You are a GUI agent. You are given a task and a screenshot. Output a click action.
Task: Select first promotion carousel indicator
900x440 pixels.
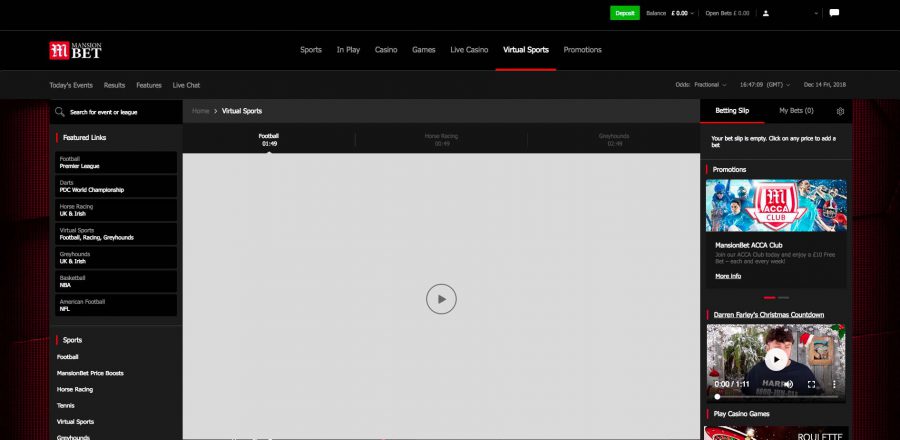[770, 298]
